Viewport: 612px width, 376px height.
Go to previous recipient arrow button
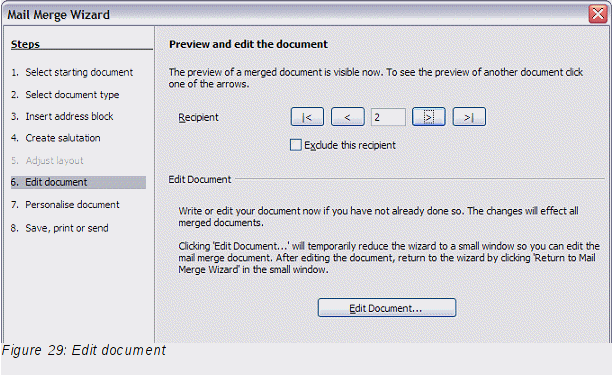coord(348,117)
